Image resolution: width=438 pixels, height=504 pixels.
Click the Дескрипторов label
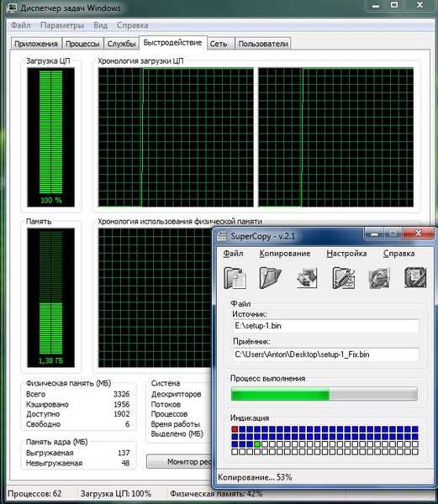point(176,394)
